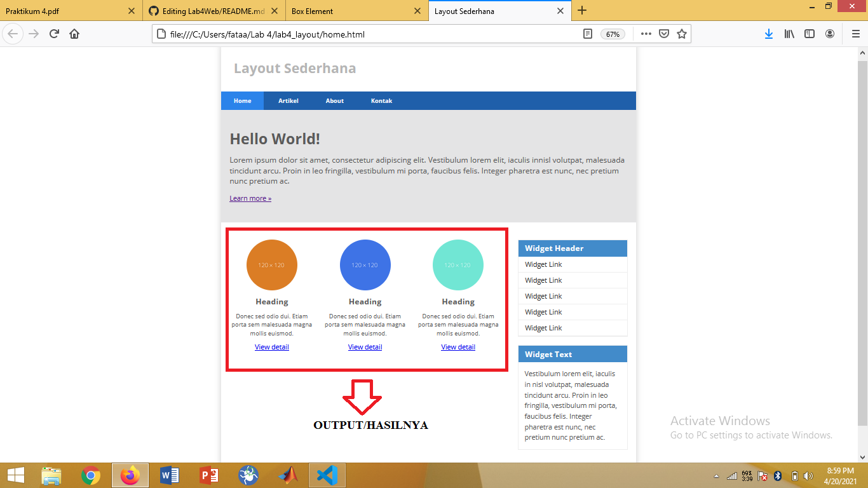Image resolution: width=868 pixels, height=488 pixels.
Task: Open PowerPoint from the taskbar
Action: pos(209,475)
